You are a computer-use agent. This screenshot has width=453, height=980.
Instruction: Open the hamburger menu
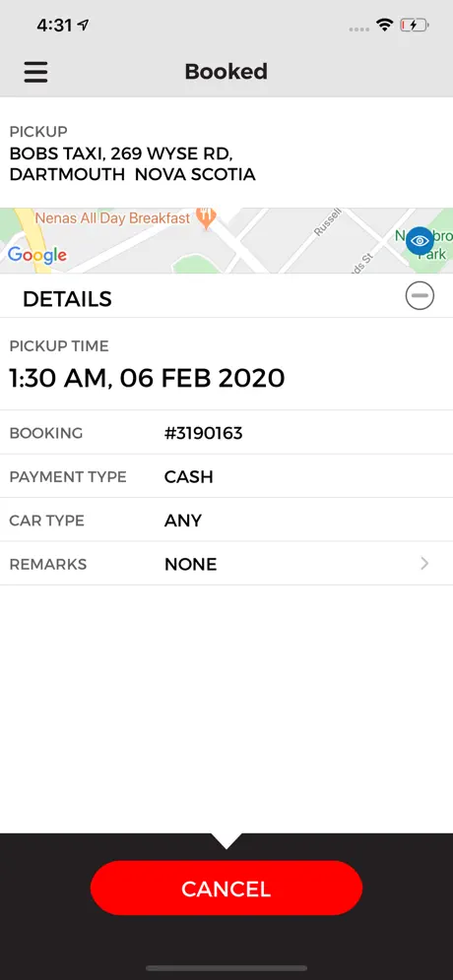point(35,72)
